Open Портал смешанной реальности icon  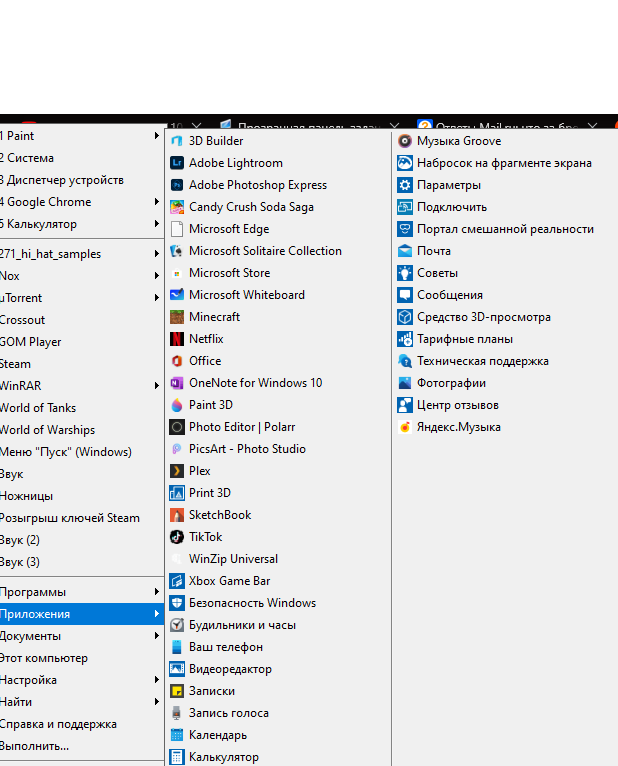(x=405, y=229)
